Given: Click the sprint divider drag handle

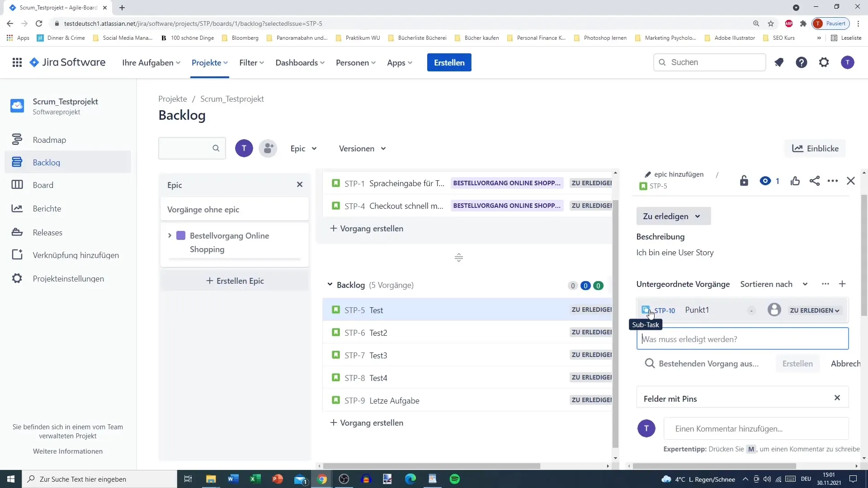Looking at the screenshot, I should pyautogui.click(x=459, y=258).
